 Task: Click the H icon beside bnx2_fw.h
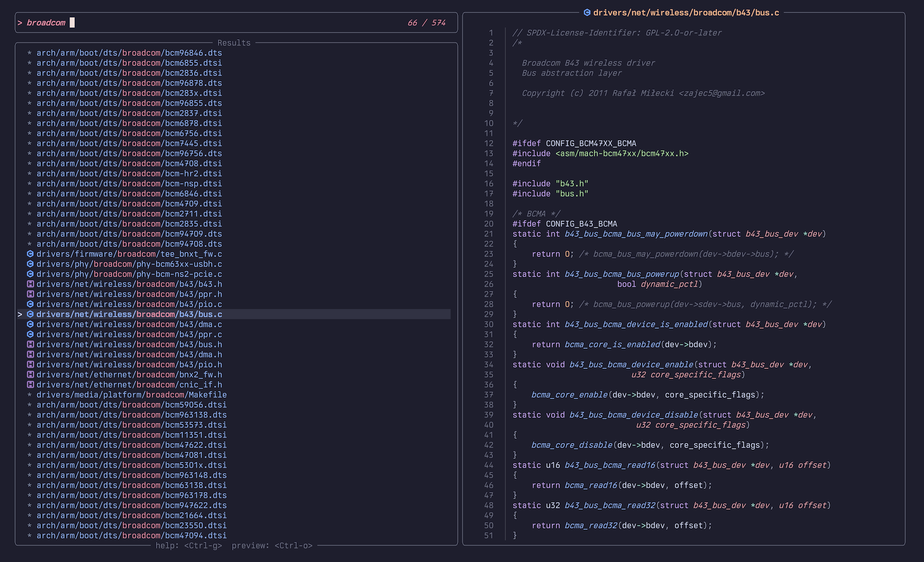click(30, 375)
